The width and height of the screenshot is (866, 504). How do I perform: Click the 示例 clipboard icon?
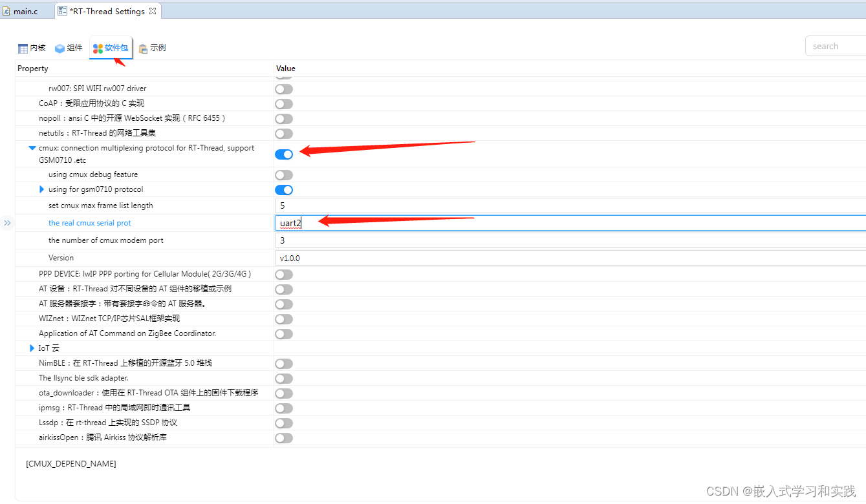click(x=143, y=48)
